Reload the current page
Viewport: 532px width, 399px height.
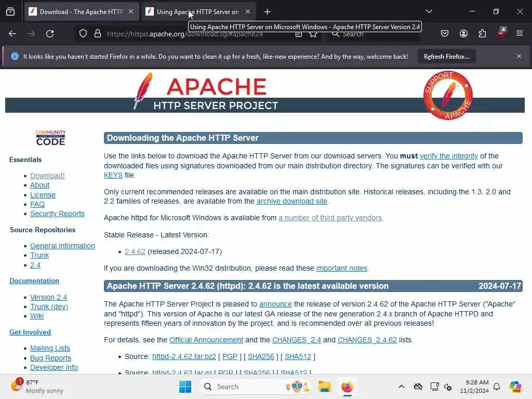click(50, 34)
